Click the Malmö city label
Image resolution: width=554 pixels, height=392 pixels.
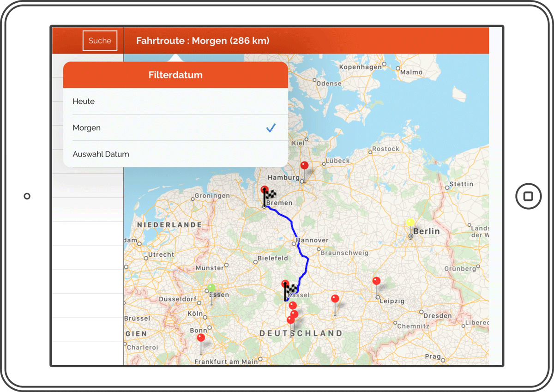[x=411, y=72]
